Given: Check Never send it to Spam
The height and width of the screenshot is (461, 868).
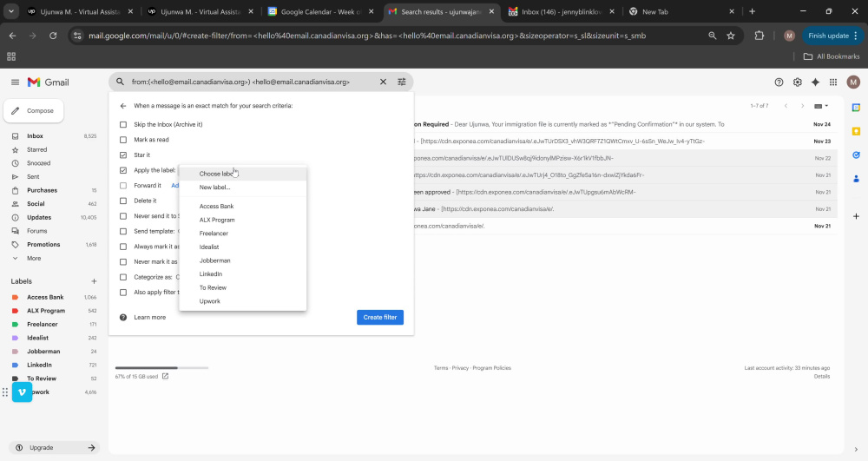Looking at the screenshot, I should tap(123, 216).
